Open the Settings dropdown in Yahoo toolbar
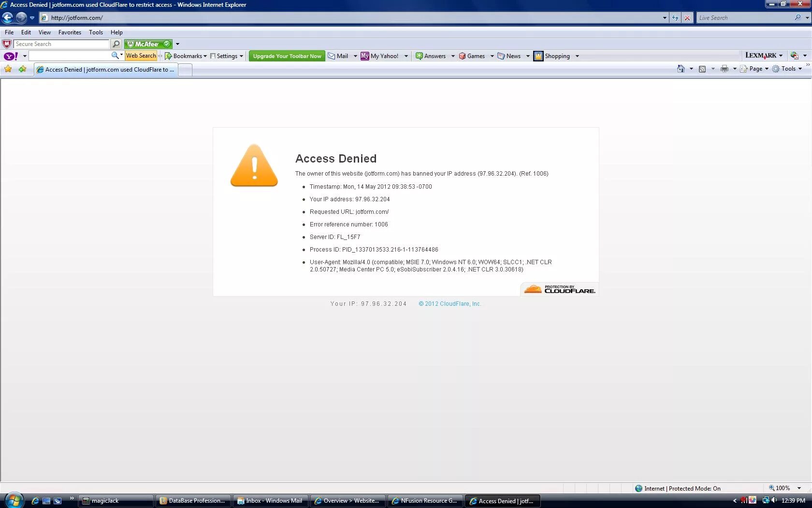This screenshot has height=508, width=812. pos(227,56)
